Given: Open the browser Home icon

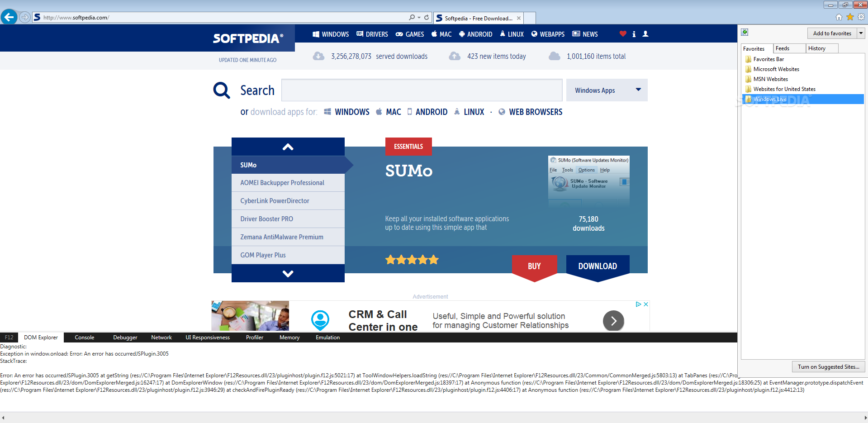Looking at the screenshot, I should tap(839, 17).
